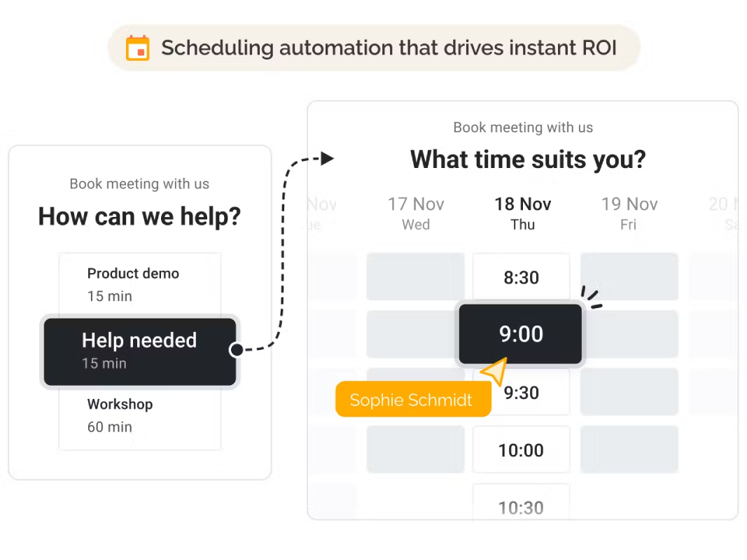Click the dashed arrow head pointer
Image resolution: width=747 pixels, height=560 pixels.
(327, 159)
